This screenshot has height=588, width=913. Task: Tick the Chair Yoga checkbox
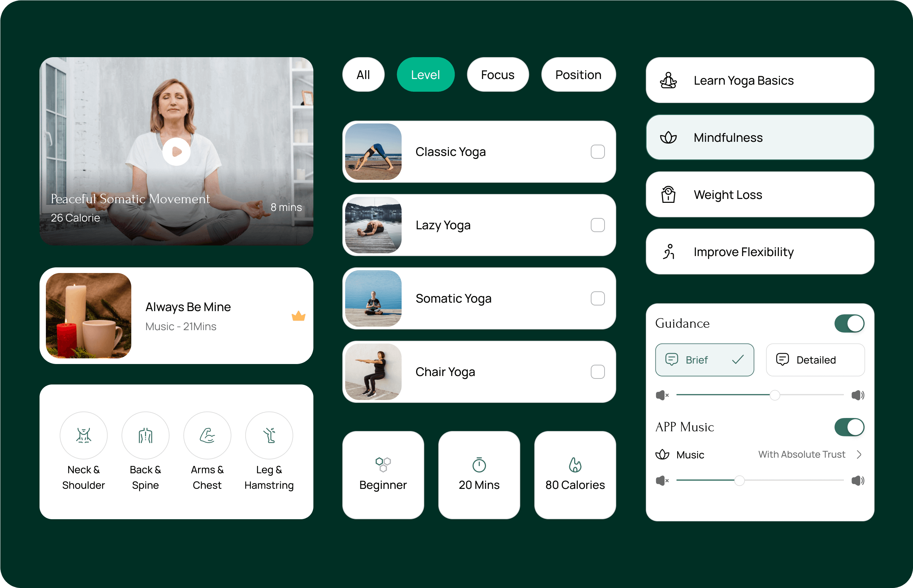[597, 371]
